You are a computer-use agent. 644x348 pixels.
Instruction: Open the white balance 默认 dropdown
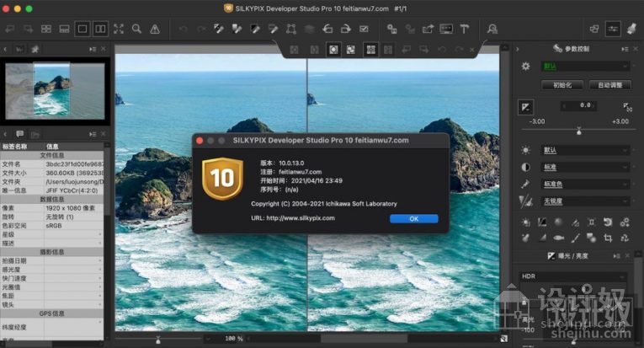[585, 150]
